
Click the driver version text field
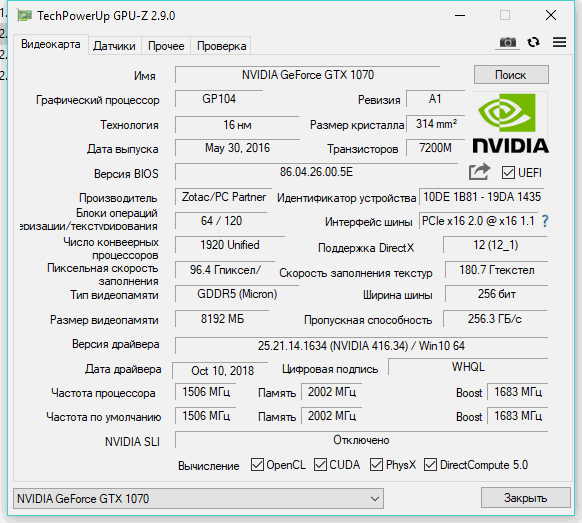[361, 346]
